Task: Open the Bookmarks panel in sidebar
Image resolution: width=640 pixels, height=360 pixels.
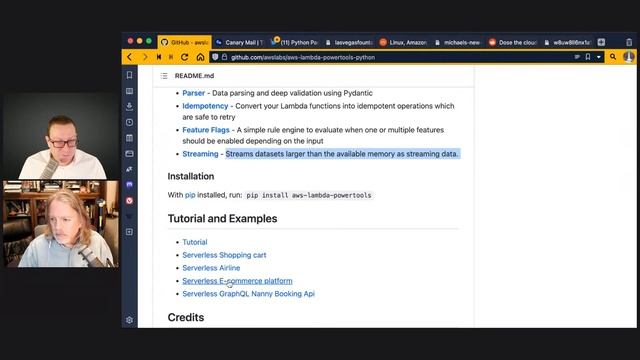Action: (129, 75)
